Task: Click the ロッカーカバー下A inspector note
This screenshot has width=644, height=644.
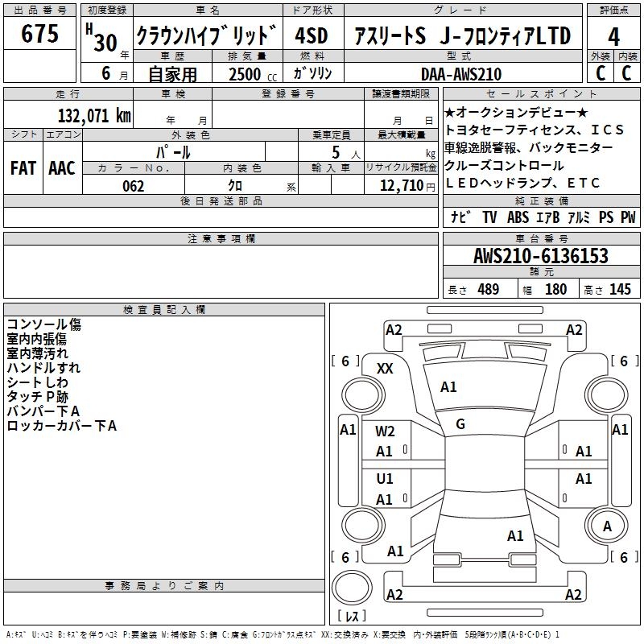Action: [x=62, y=426]
